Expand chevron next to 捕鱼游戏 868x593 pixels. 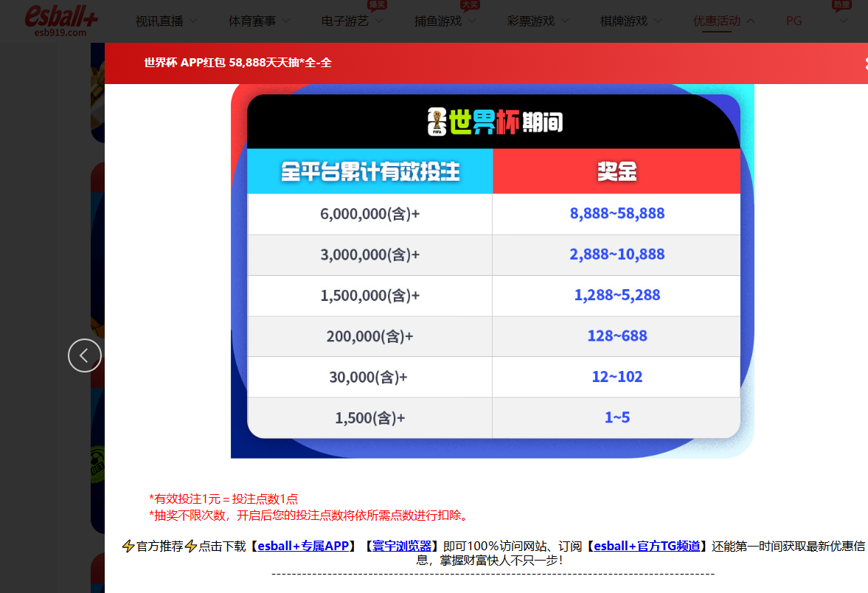pos(472,21)
